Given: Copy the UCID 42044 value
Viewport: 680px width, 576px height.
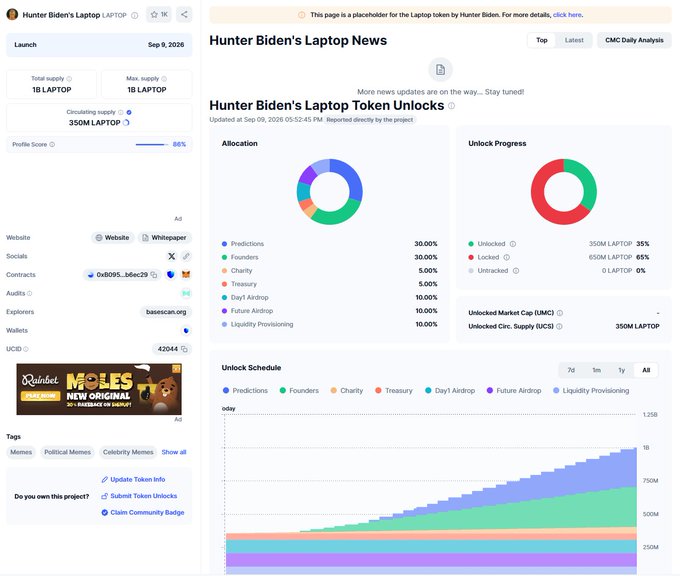Looking at the screenshot, I should click(x=184, y=349).
